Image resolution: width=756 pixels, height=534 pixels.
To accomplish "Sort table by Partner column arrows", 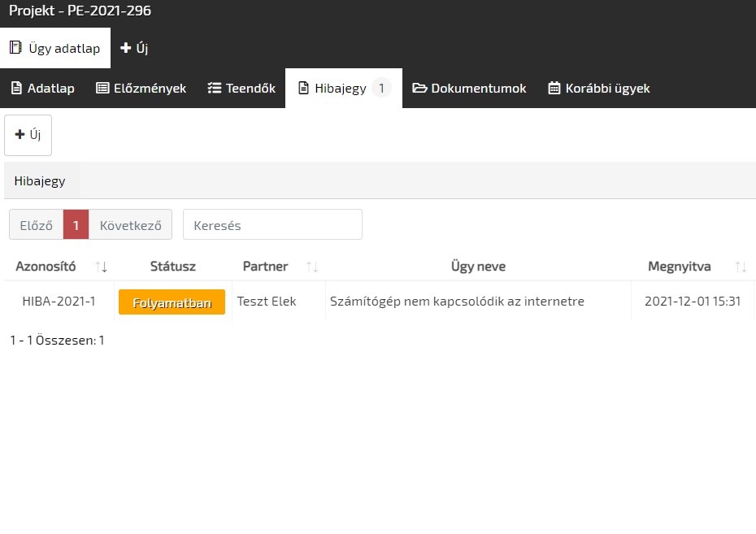I will 311,267.
